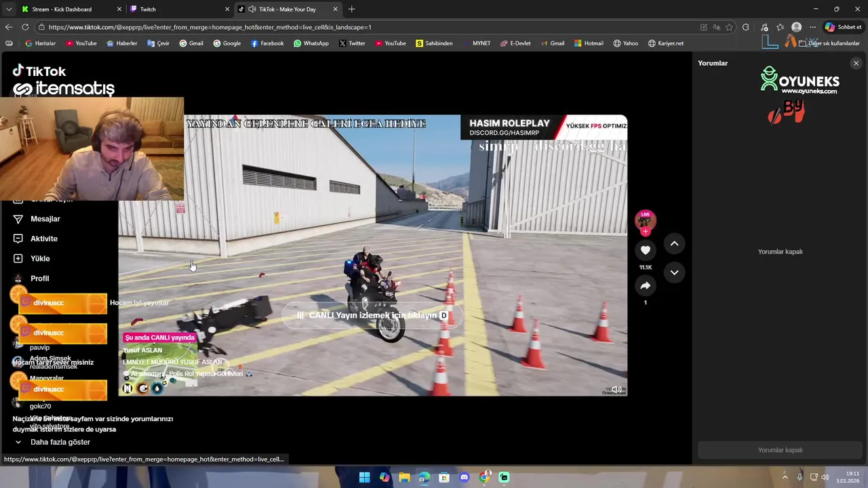Open browser extensions icon
This screenshot has width=868, height=488.
click(746, 27)
